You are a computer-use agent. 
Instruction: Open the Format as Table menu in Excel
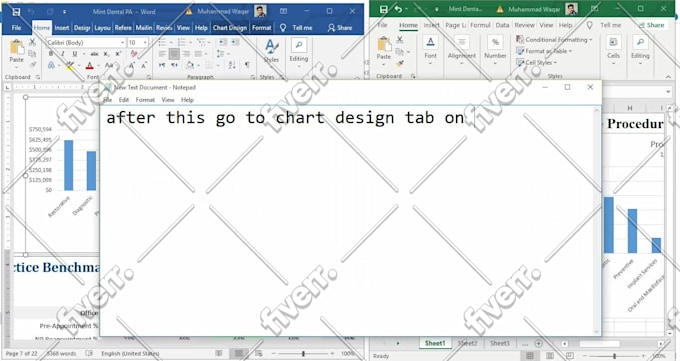point(544,51)
